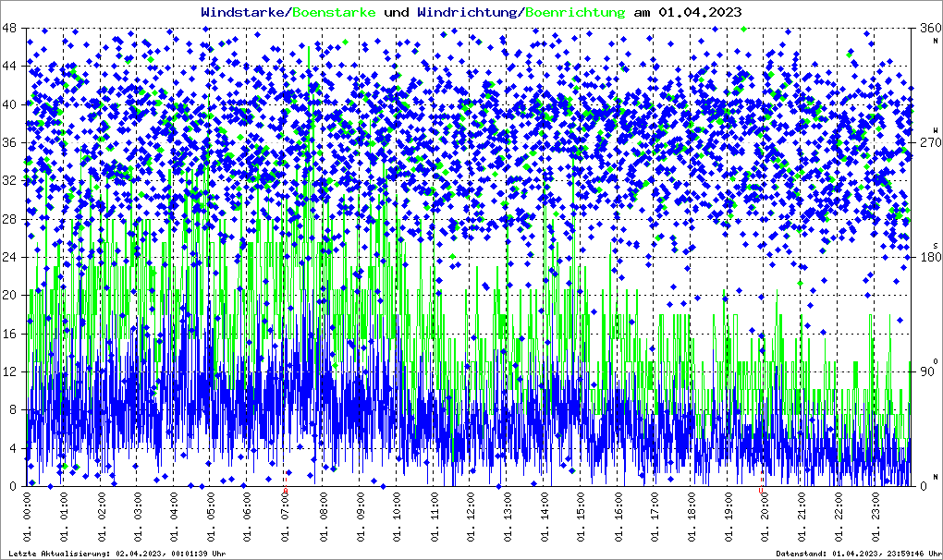The width and height of the screenshot is (943, 560).
Task: Select the 'Windrichtung' word in chart title
Action: 467,12
